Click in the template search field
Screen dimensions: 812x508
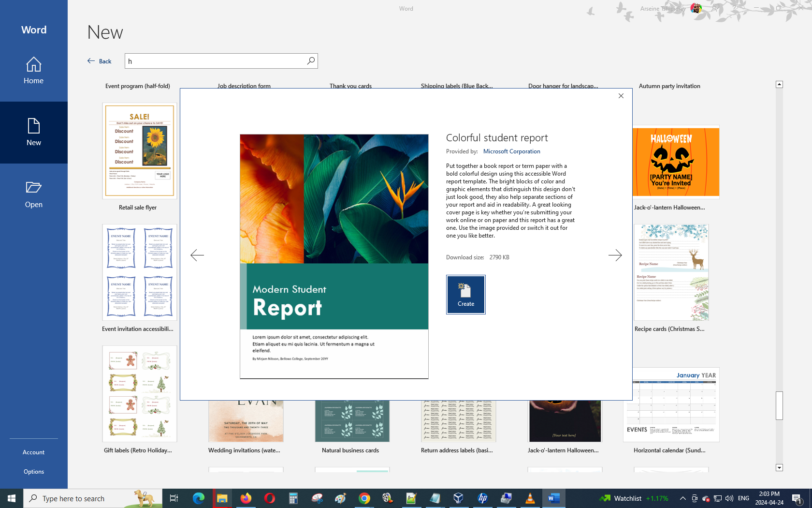click(215, 61)
